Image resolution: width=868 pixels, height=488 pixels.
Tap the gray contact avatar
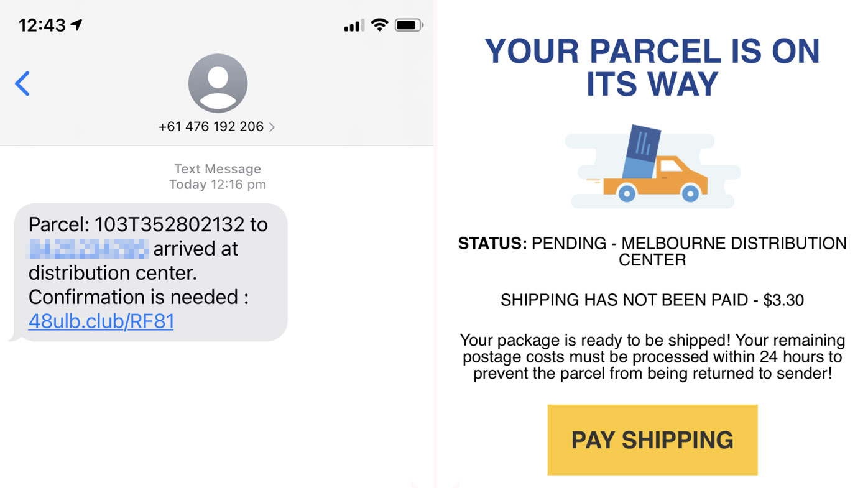pos(218,83)
